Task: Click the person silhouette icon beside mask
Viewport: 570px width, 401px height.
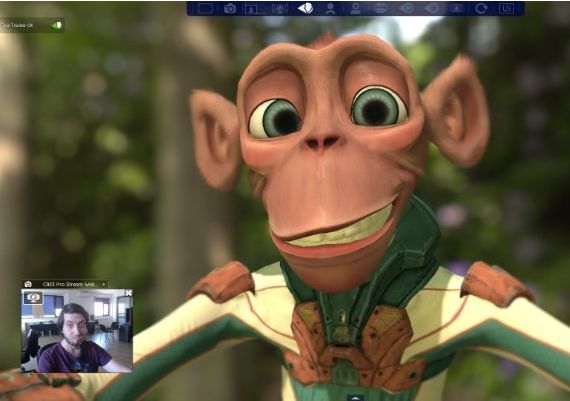Action: coord(330,9)
